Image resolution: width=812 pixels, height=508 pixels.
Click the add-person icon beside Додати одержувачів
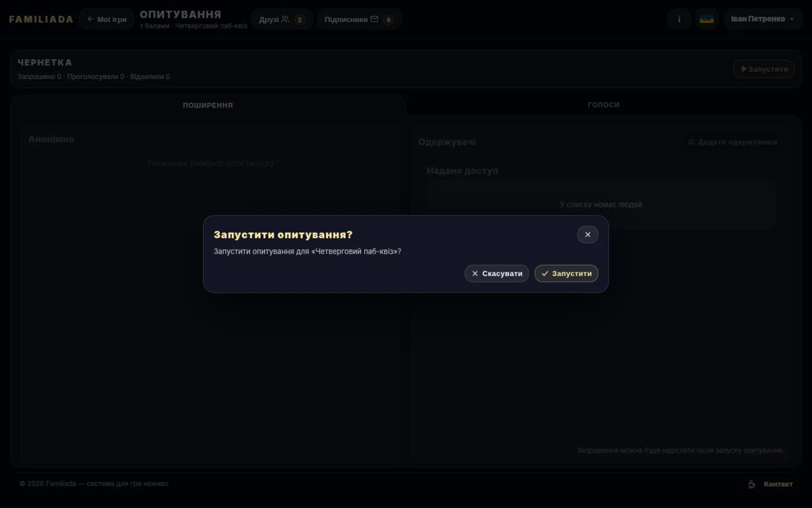point(691,142)
